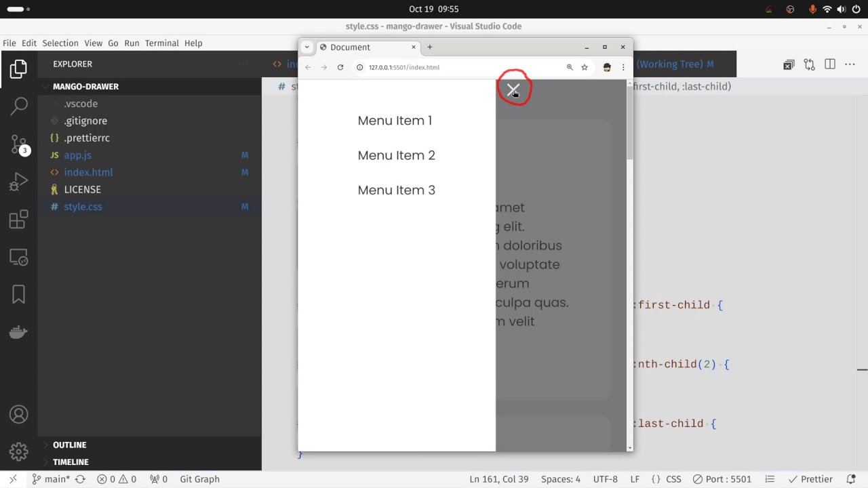Reload the browser page
This screenshot has width=868, height=488.
click(340, 67)
